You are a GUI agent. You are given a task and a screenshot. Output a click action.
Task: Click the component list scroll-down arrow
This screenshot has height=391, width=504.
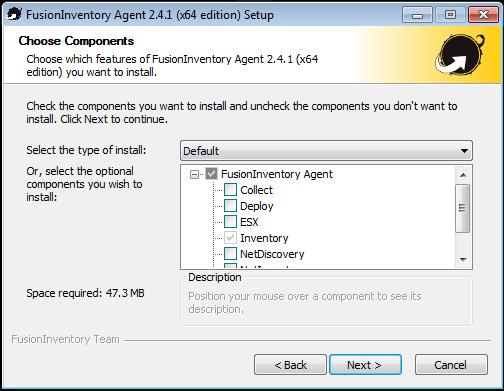click(463, 259)
